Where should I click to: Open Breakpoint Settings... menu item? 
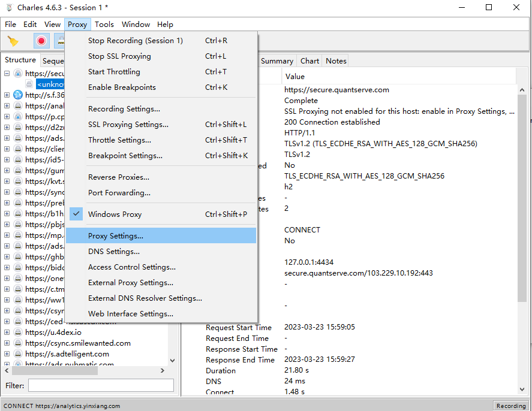point(161,156)
